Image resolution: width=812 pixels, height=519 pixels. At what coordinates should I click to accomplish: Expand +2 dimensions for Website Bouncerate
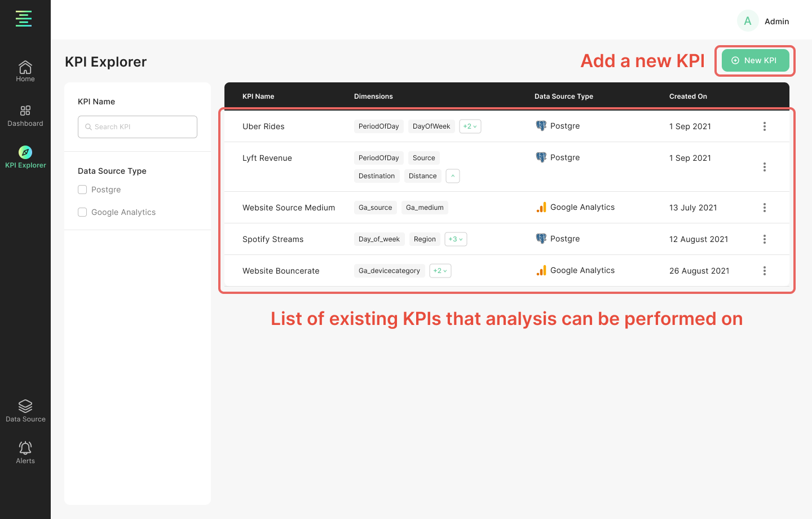pyautogui.click(x=440, y=271)
